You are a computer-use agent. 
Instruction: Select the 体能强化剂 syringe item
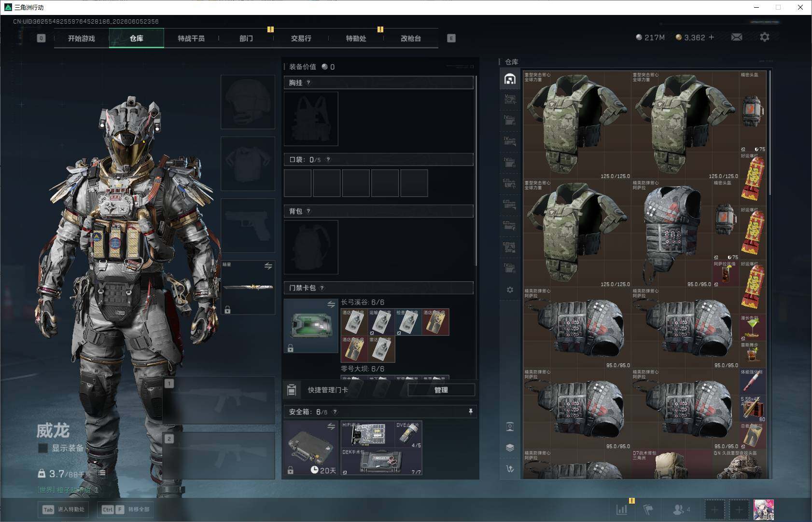click(753, 382)
